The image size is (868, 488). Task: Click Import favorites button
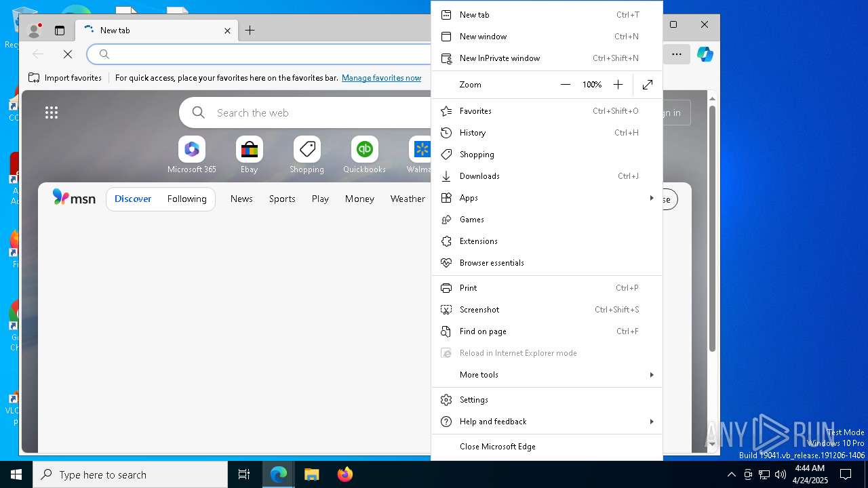click(x=65, y=78)
